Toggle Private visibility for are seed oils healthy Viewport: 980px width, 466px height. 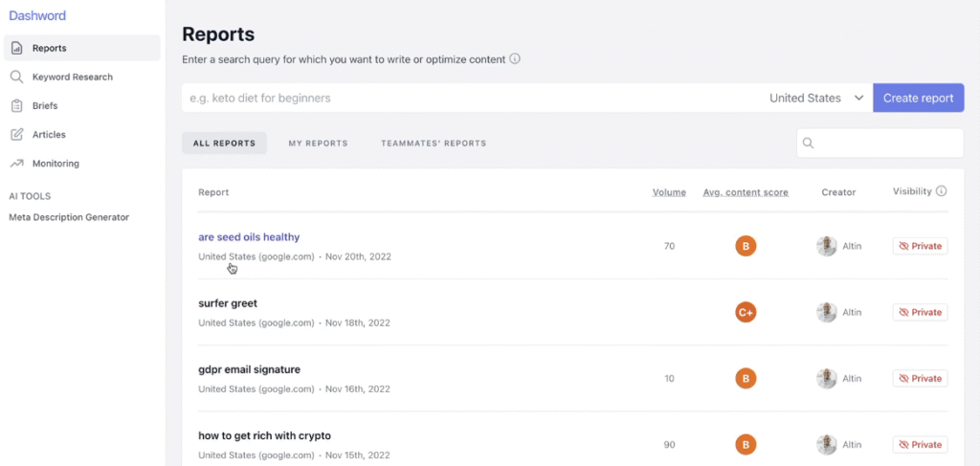[920, 246]
